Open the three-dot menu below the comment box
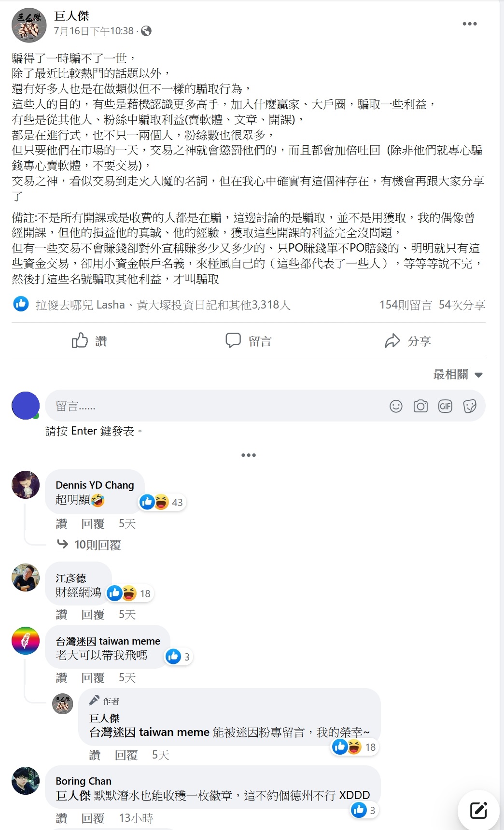This screenshot has width=504, height=830. [249, 455]
